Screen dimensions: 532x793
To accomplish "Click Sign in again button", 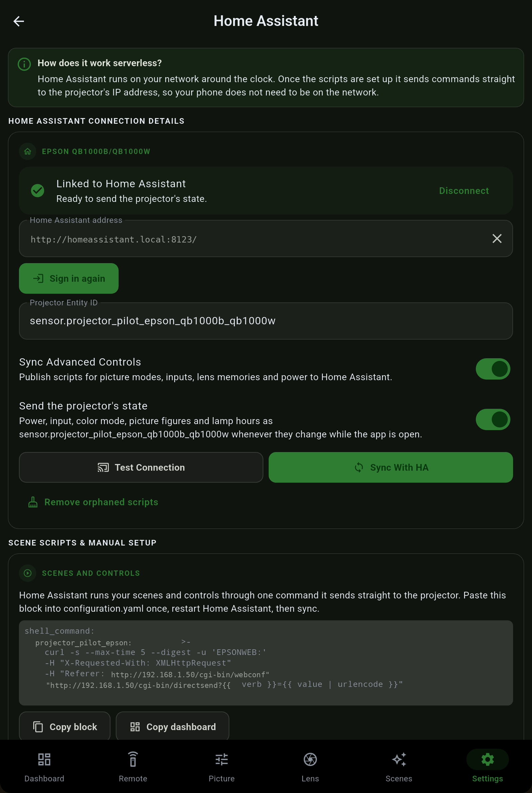I will click(69, 278).
